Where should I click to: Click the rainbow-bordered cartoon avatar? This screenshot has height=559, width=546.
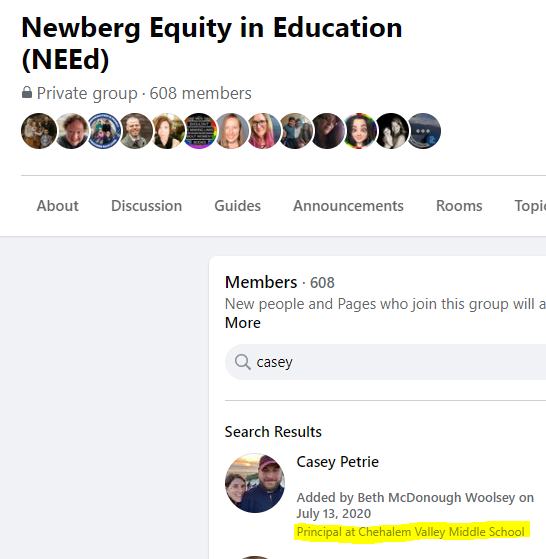point(359,131)
